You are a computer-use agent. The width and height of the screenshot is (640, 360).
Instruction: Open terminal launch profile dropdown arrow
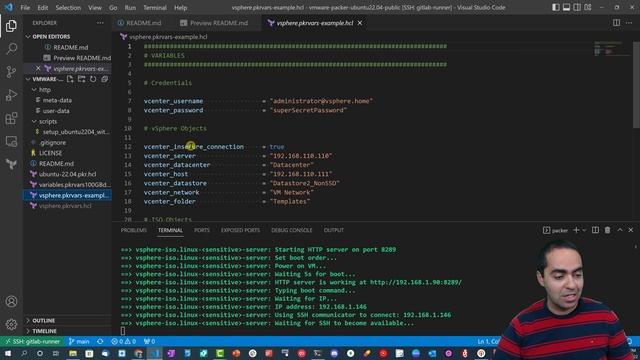(x=584, y=230)
